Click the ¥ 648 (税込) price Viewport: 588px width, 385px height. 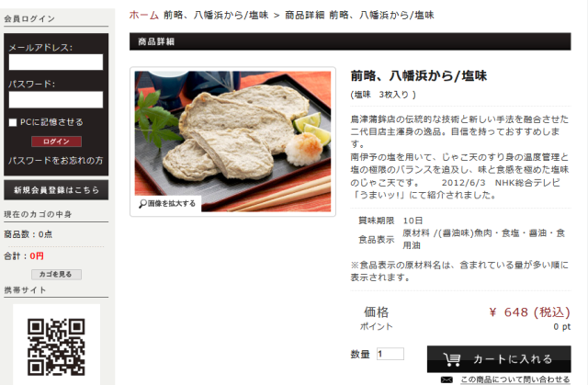pos(529,311)
